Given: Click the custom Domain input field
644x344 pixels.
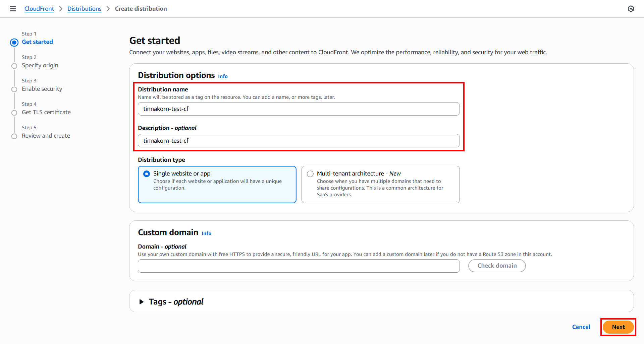Looking at the screenshot, I should pyautogui.click(x=299, y=266).
